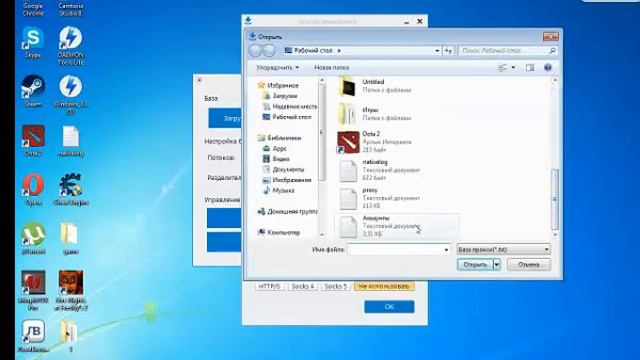This screenshot has height=360, width=640.
Task: Select the Аккаунты text document
Action: (x=397, y=226)
